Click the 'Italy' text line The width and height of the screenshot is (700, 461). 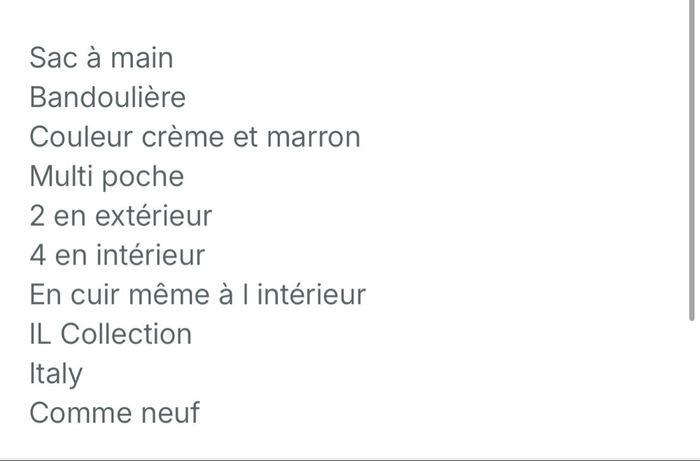tap(56, 374)
